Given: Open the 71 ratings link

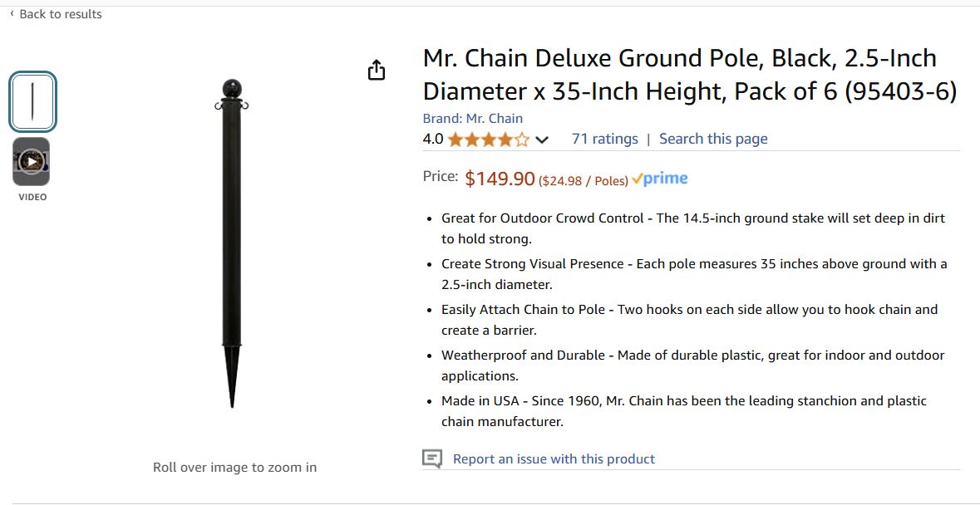Looking at the screenshot, I should (x=604, y=139).
